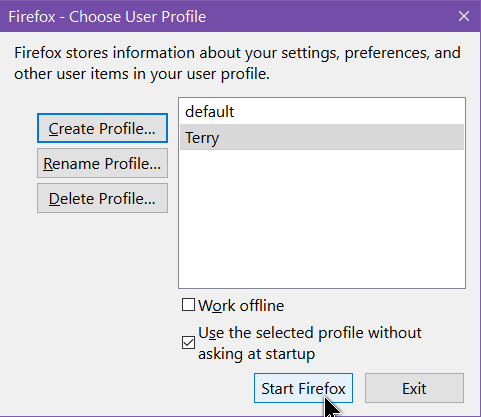Enable the Work offline checkbox

click(188, 305)
